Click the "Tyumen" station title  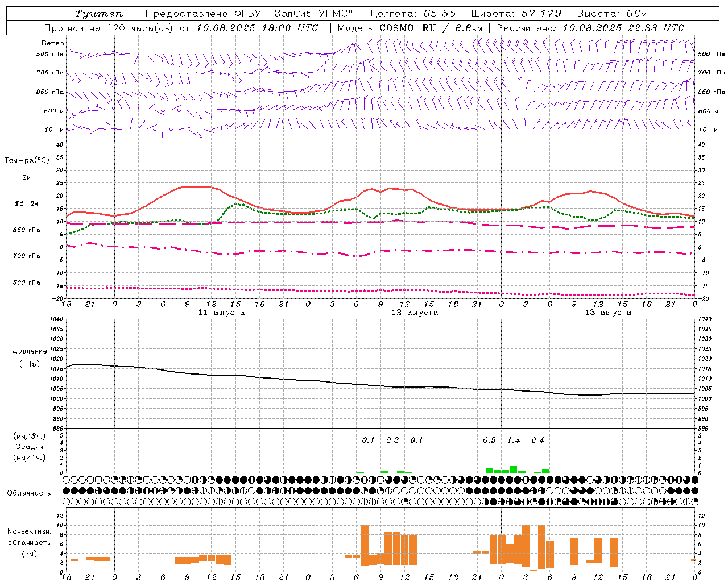point(99,14)
